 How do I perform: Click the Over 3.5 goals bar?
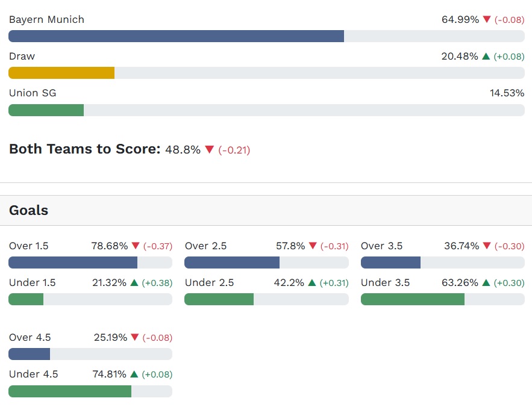(390, 262)
